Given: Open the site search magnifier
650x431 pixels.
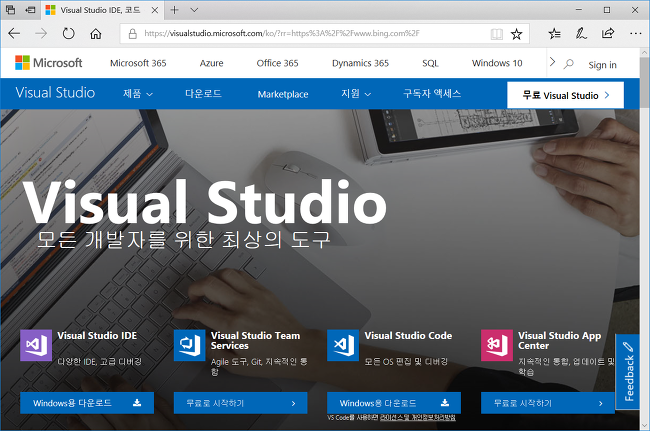Looking at the screenshot, I should click(569, 63).
